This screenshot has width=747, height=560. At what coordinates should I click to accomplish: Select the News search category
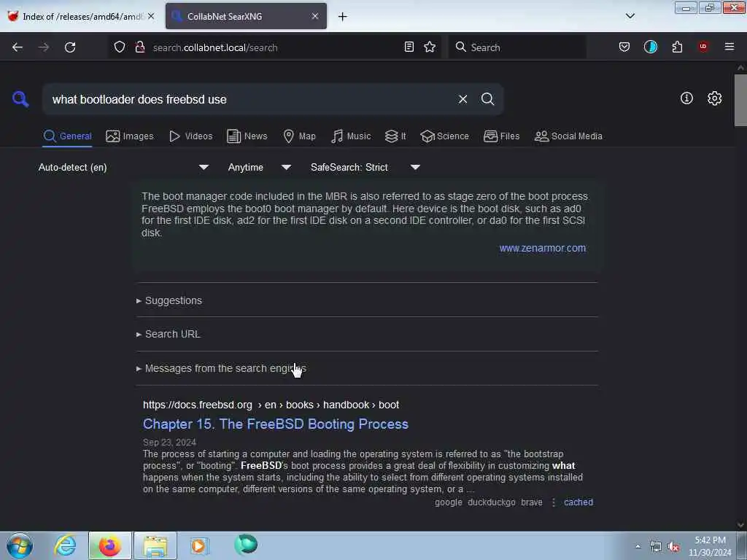247,136
